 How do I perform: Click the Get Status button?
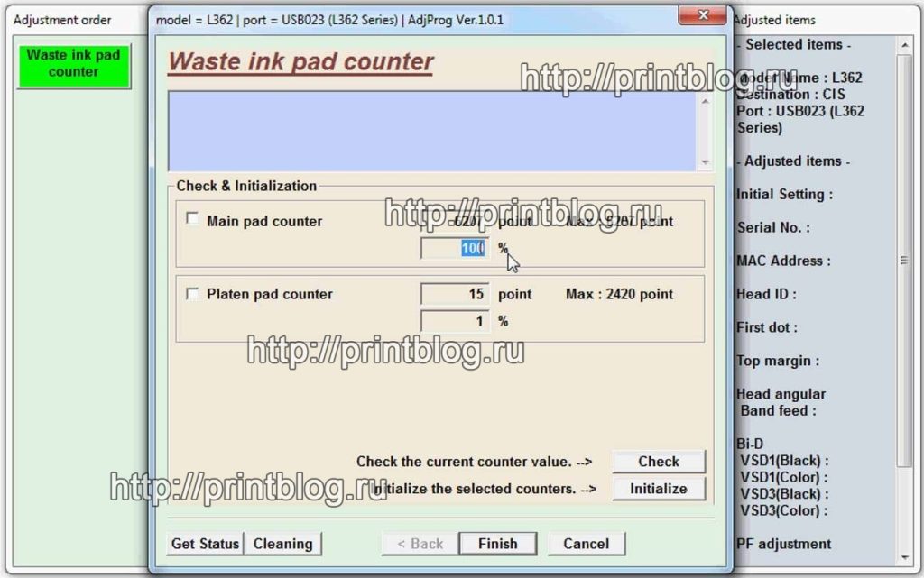click(x=205, y=544)
